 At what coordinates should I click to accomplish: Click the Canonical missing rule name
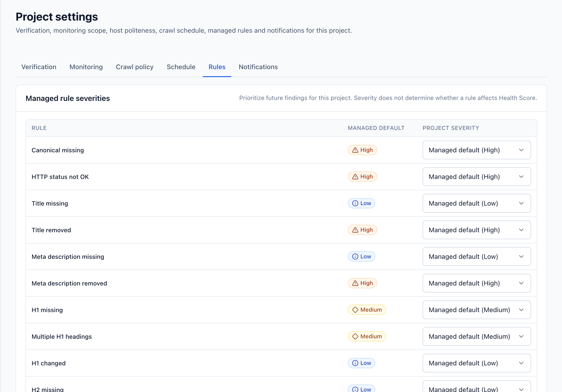pyautogui.click(x=58, y=150)
